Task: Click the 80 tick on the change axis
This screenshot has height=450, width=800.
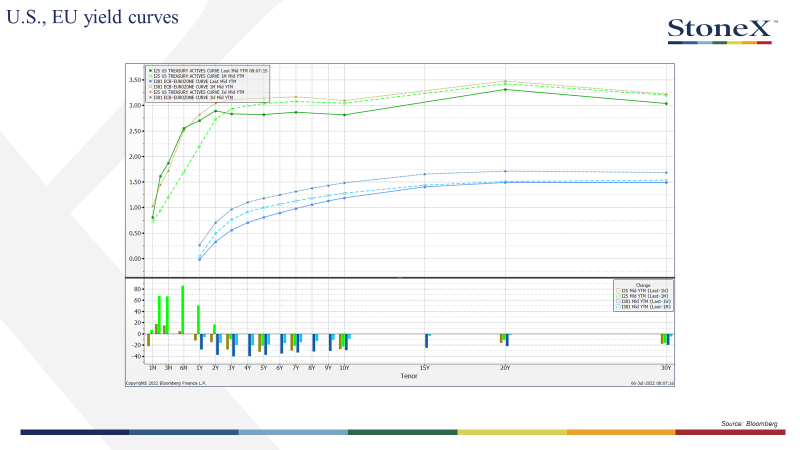Action: click(x=137, y=289)
